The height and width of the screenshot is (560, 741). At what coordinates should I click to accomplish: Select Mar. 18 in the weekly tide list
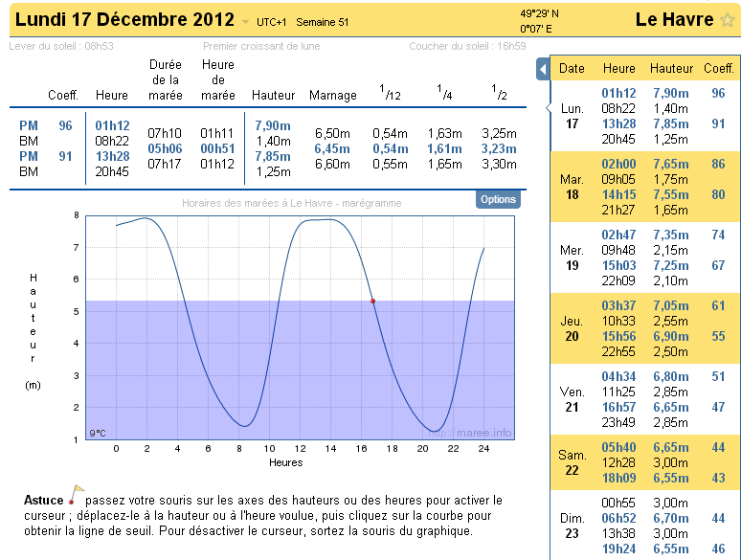click(572, 187)
